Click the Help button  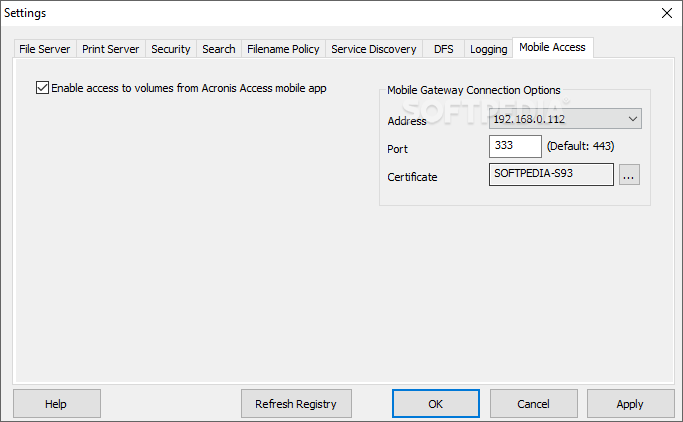click(57, 404)
